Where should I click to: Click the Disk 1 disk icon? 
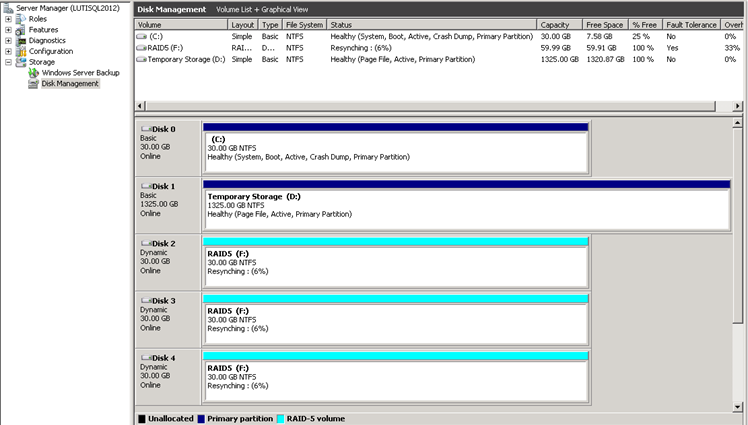146,186
